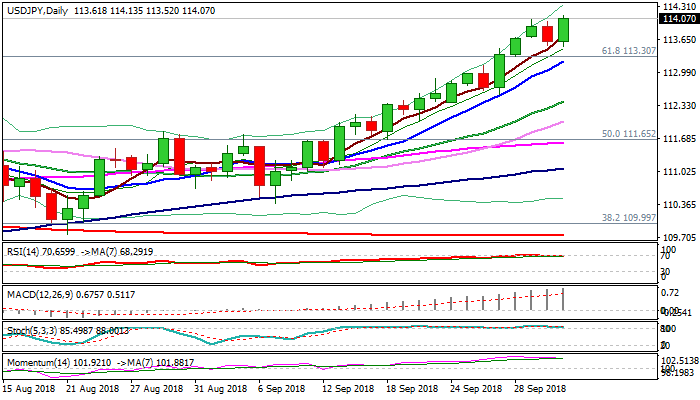Click the Momentum(14) indicator label
Image resolution: width=700 pixels, height=400 pixels.
[x=38, y=361]
